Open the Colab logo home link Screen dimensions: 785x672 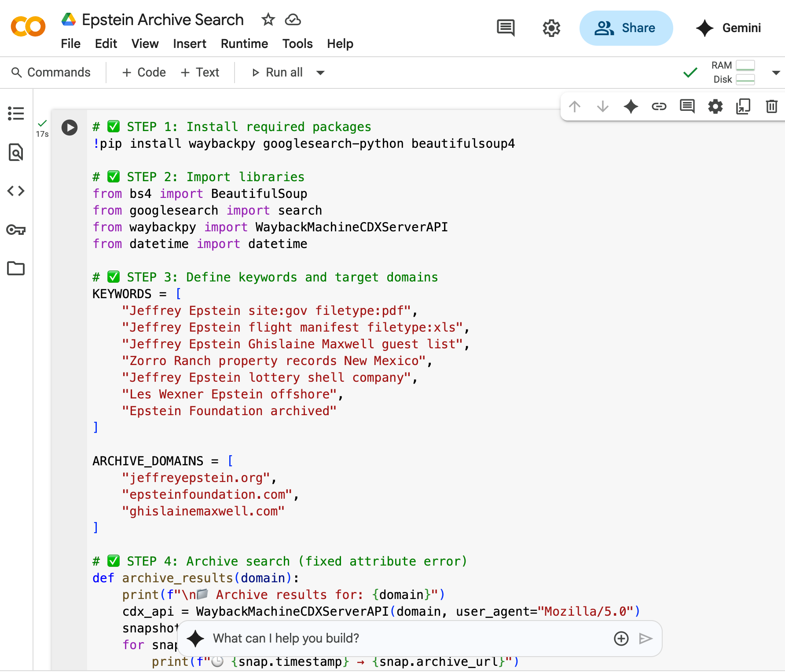click(28, 27)
